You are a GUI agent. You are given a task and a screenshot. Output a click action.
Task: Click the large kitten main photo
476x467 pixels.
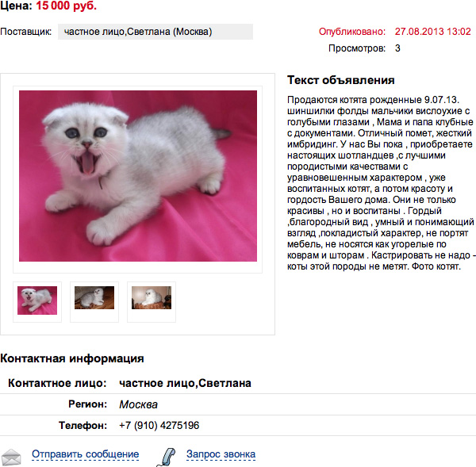click(x=138, y=176)
